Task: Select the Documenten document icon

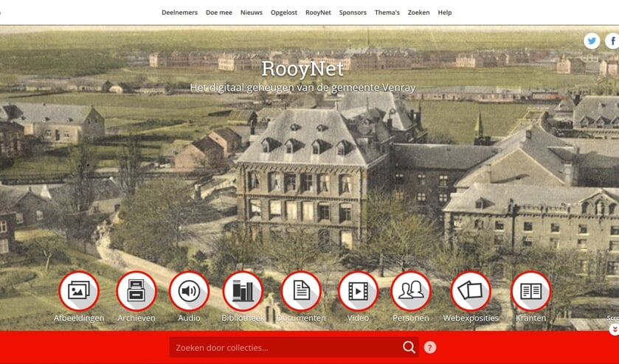Action: [301, 292]
